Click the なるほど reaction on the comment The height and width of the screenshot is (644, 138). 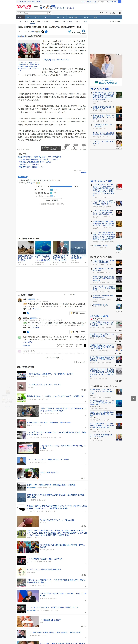pos(70,346)
